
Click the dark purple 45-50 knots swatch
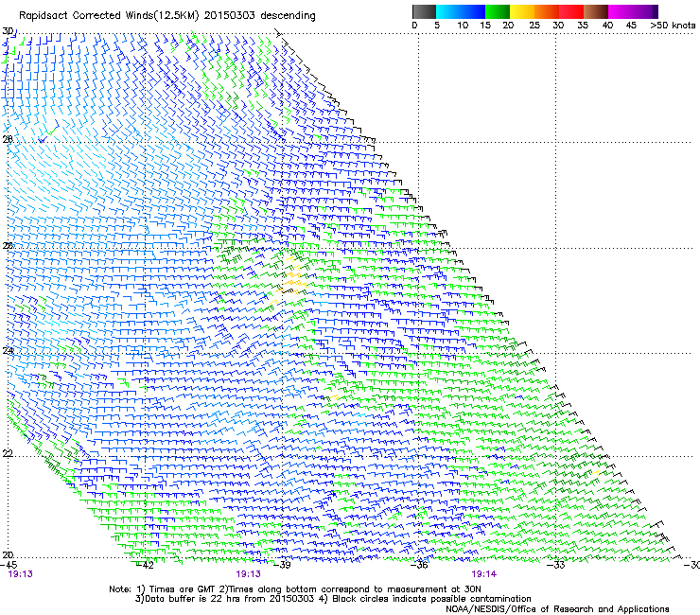645,11
